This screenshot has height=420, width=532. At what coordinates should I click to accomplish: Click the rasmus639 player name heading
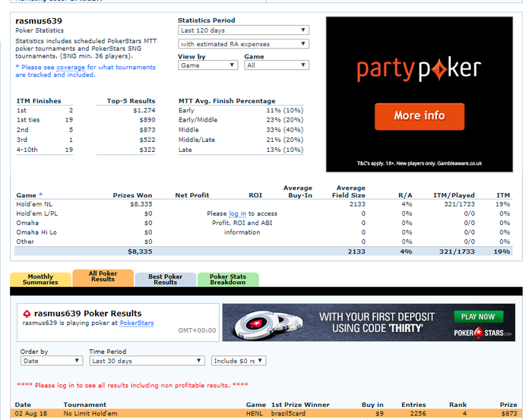pyautogui.click(x=39, y=21)
